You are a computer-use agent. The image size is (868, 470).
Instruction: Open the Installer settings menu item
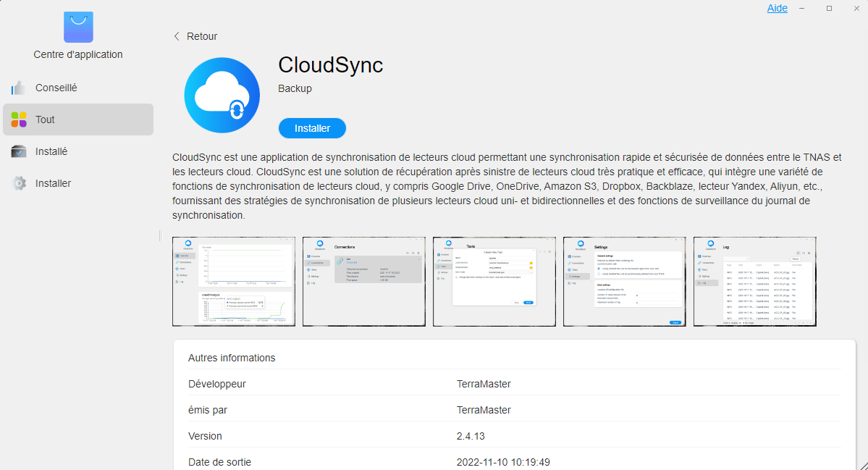coord(54,183)
